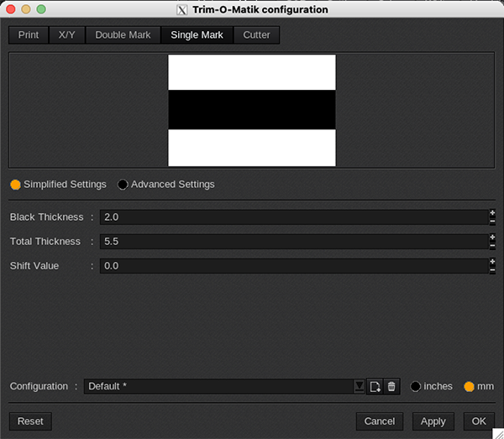Increase Total Thickness with plus stepper

[492, 238]
